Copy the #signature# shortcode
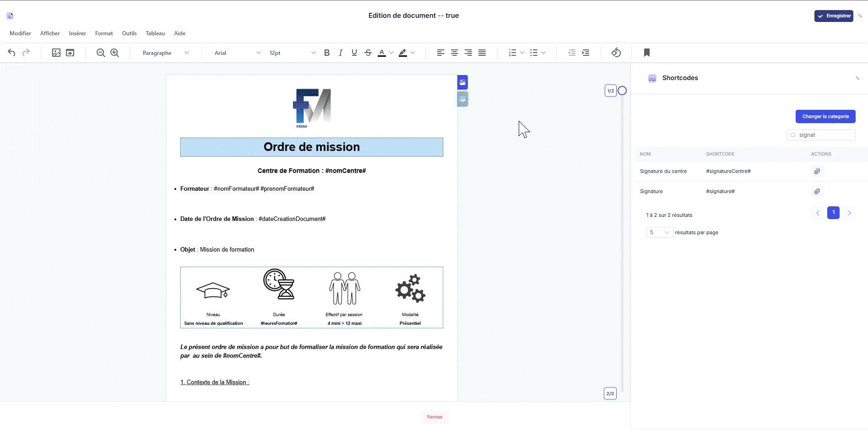This screenshot has height=430, width=868. (817, 191)
